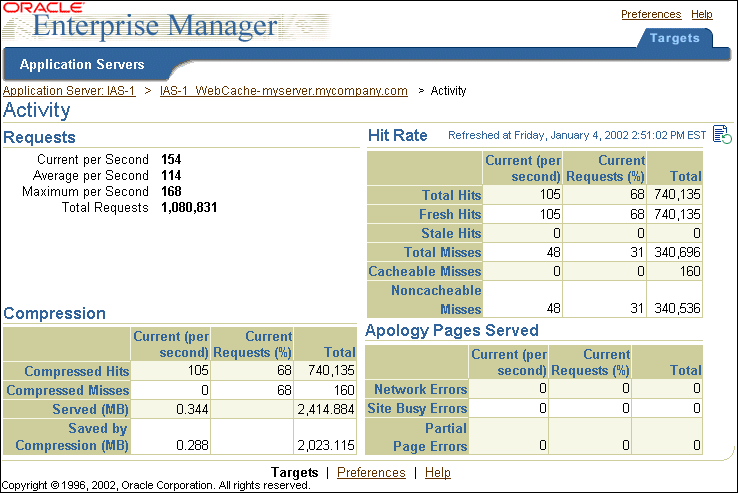Screen dimensions: 738x493
Task: Click Partial Page Errors row label
Action: (x=430, y=437)
